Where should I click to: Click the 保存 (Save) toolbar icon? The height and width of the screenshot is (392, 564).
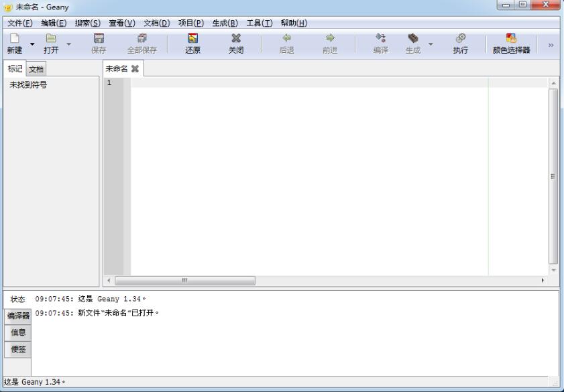99,38
